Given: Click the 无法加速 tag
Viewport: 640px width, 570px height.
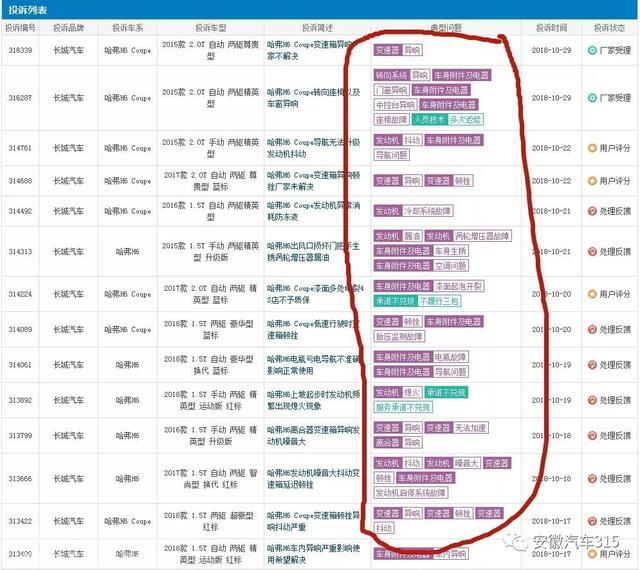Looking at the screenshot, I should pyautogui.click(x=470, y=428).
